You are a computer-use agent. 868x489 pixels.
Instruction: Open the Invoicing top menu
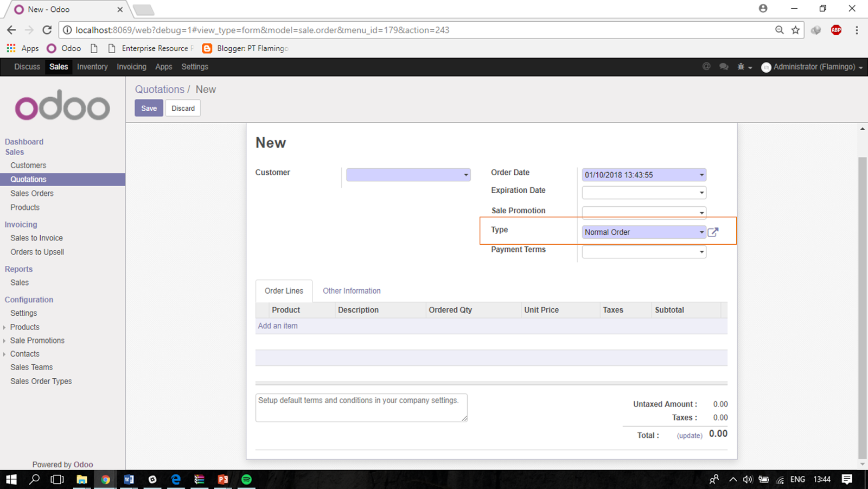[131, 67]
